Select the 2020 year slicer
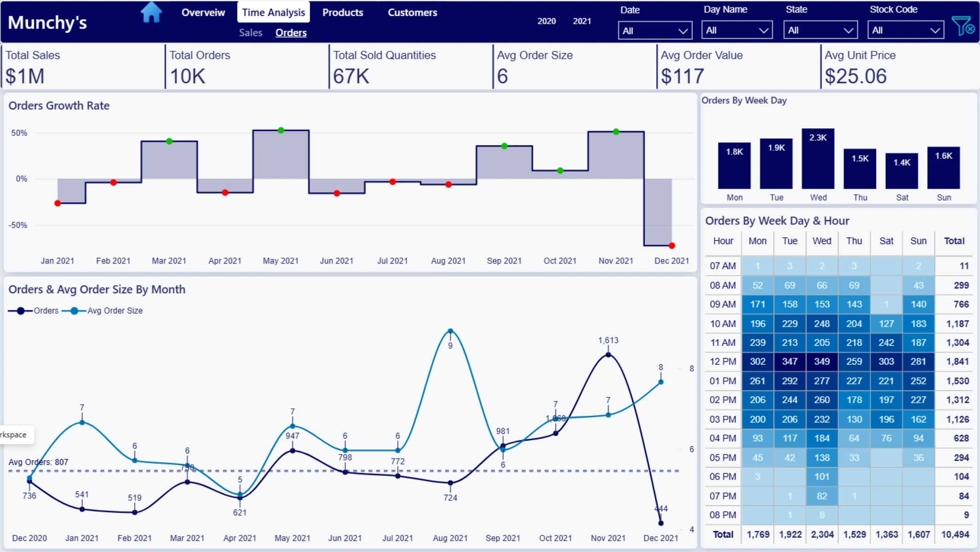 (x=547, y=21)
